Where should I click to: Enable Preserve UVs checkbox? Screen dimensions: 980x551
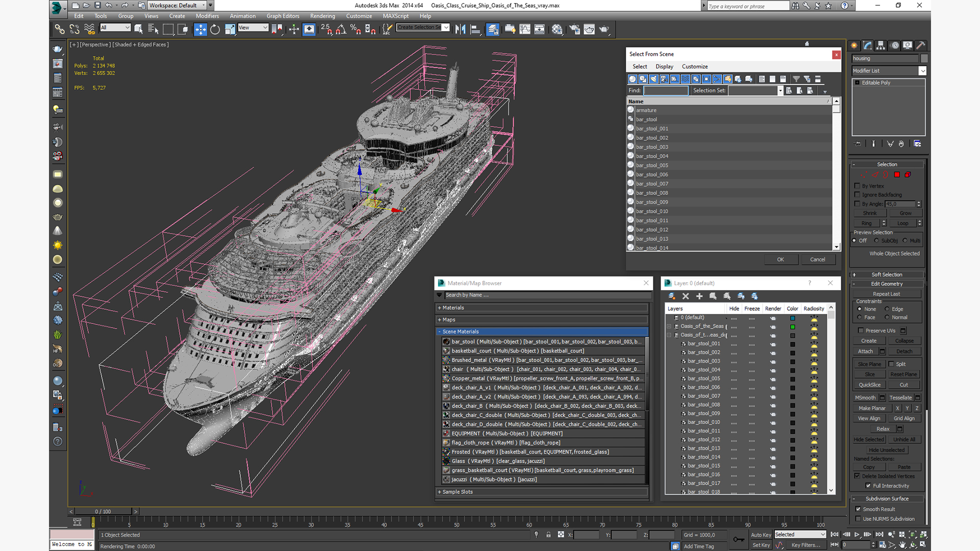click(861, 331)
